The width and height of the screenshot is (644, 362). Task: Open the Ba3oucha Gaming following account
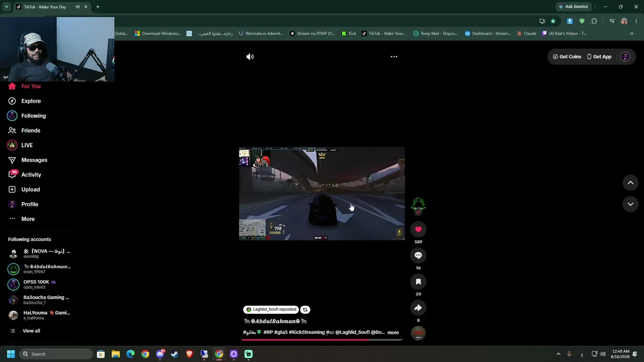(39, 300)
